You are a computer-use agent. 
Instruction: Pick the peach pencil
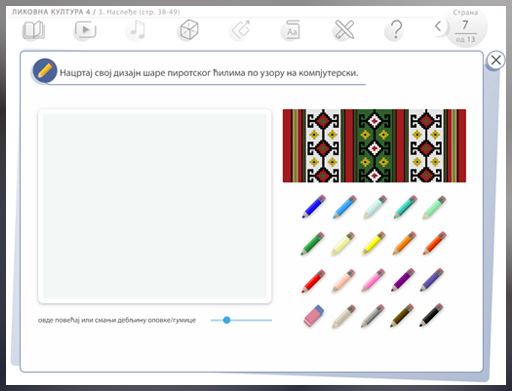pyautogui.click(x=343, y=281)
